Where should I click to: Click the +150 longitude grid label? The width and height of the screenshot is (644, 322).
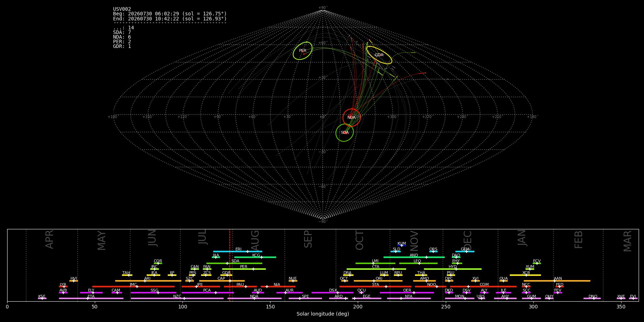coord(147,117)
